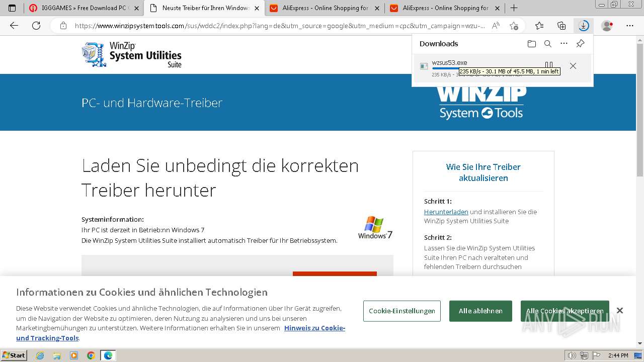Dismiss the cookie banner with X
This screenshot has width=644, height=362.
[x=620, y=310]
